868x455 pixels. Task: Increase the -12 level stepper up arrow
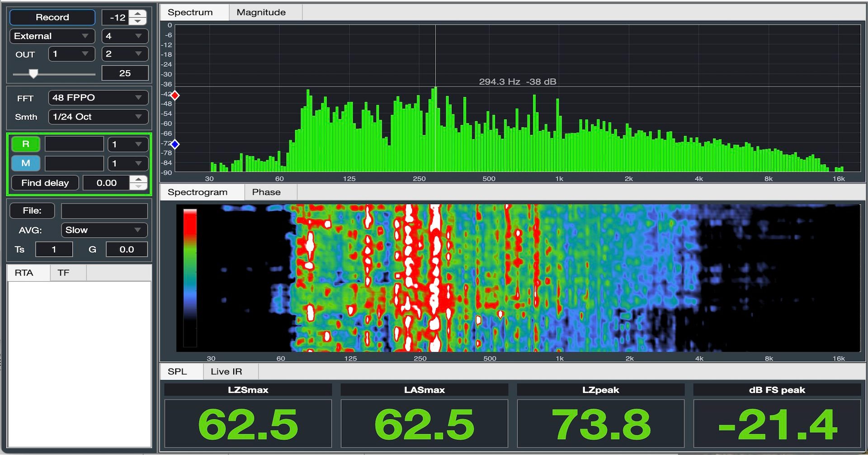click(x=138, y=14)
